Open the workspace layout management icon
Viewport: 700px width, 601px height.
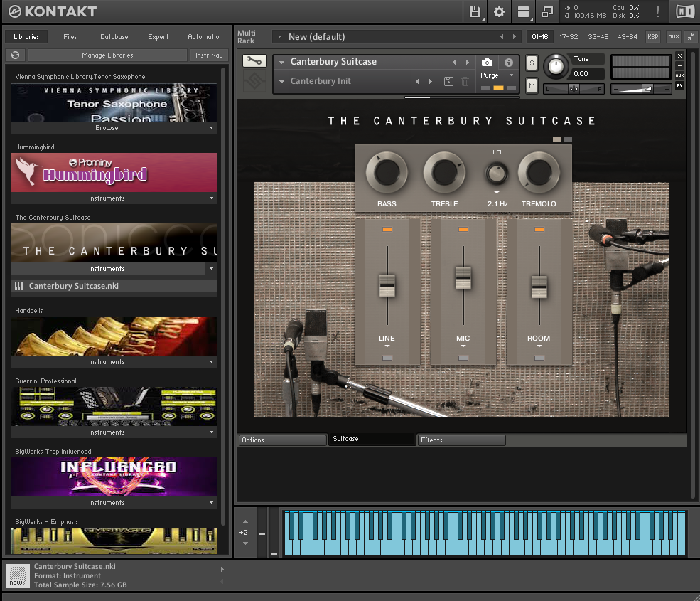[x=523, y=11]
